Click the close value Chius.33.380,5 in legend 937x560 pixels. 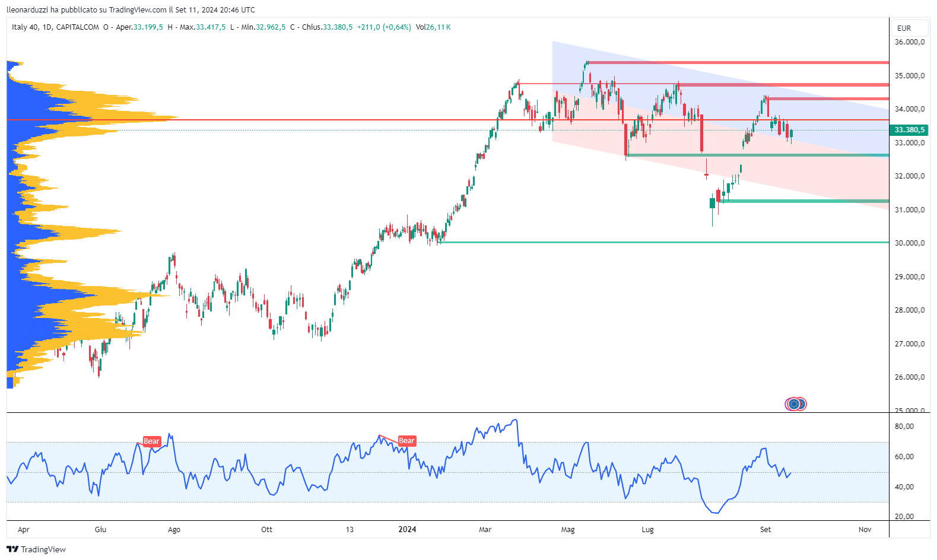327,27
